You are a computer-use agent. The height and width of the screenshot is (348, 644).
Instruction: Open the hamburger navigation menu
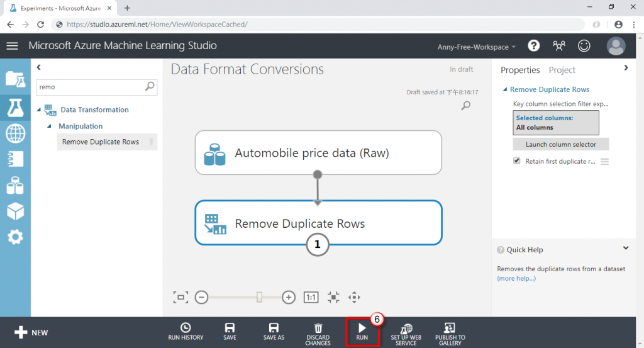coord(13,45)
